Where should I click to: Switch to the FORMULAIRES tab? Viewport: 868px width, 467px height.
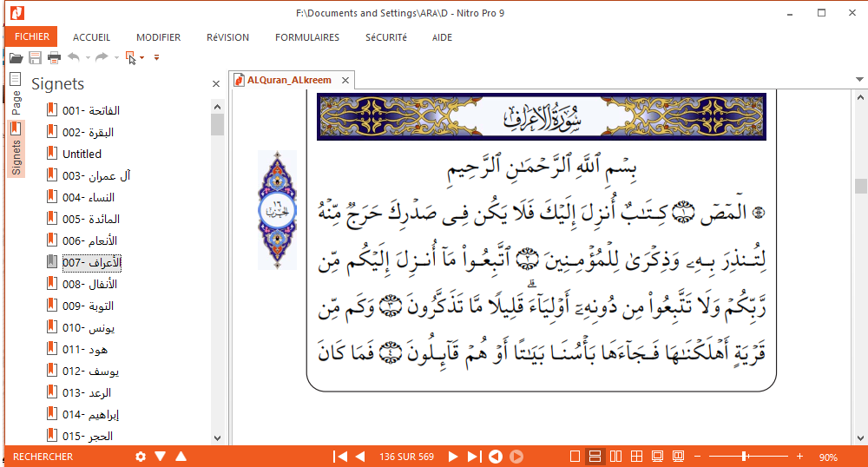pos(307,37)
